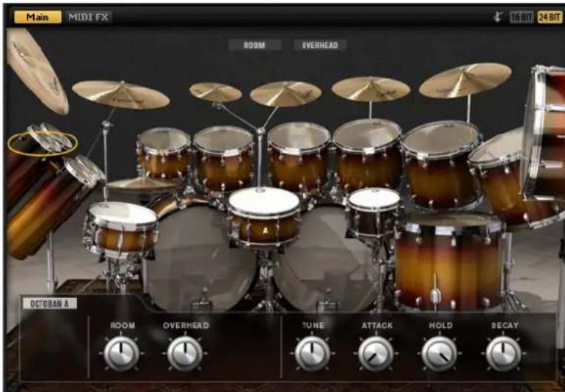Image resolution: width=565 pixels, height=392 pixels.
Task: Hit the cymbal above the third rack tom
Action: pyautogui.click(x=285, y=94)
